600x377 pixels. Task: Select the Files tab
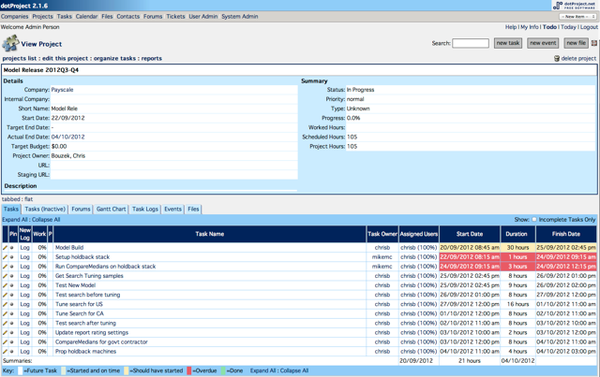click(193, 209)
